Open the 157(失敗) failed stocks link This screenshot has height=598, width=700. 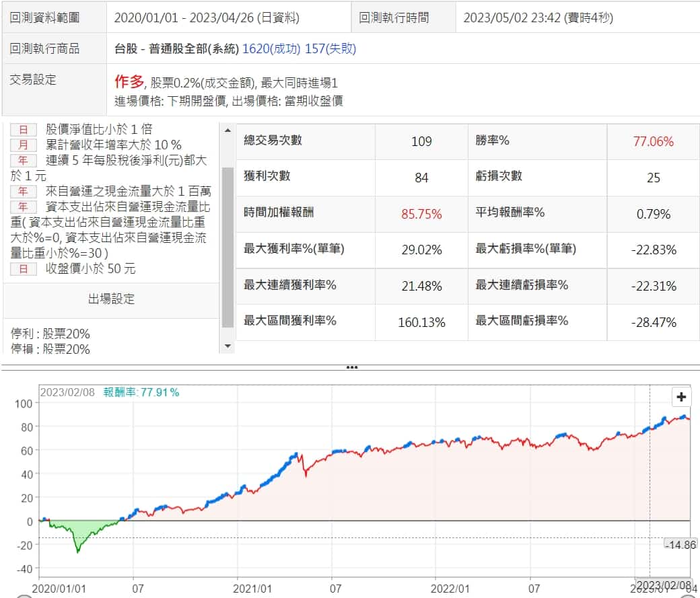(330, 48)
